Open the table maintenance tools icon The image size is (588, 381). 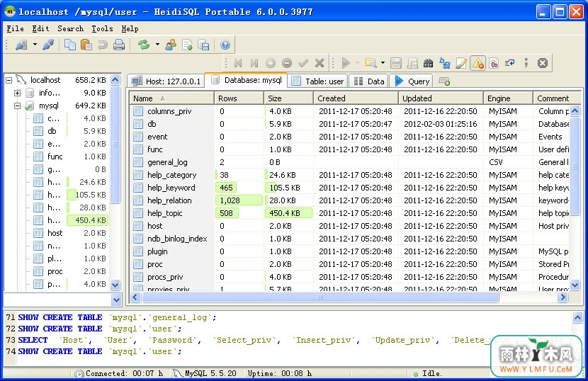[x=203, y=45]
